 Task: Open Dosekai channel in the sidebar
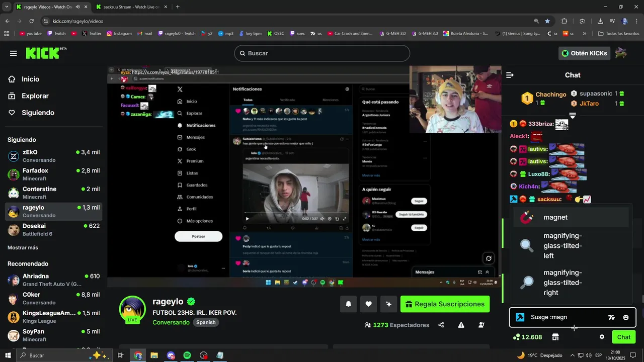(x=54, y=230)
